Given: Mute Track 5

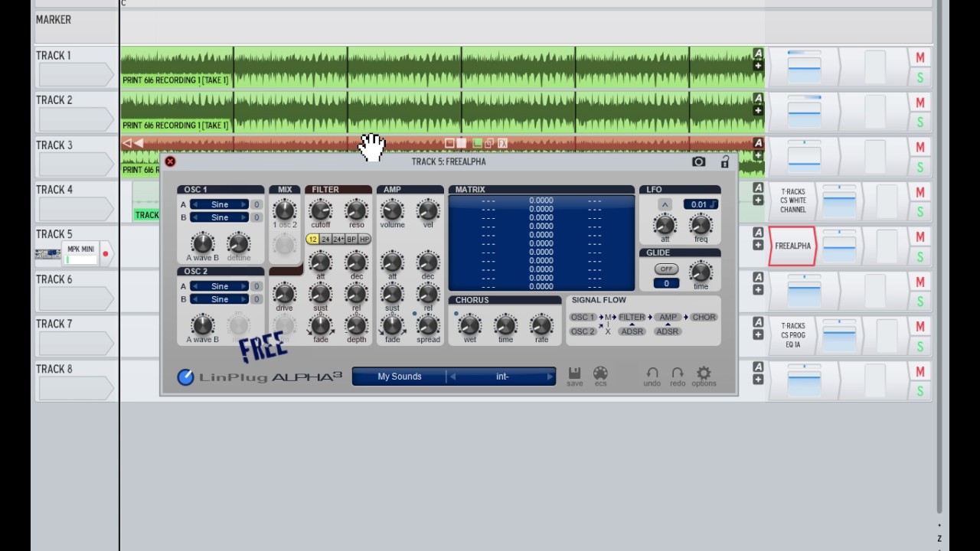Looking at the screenshot, I should point(920,236).
